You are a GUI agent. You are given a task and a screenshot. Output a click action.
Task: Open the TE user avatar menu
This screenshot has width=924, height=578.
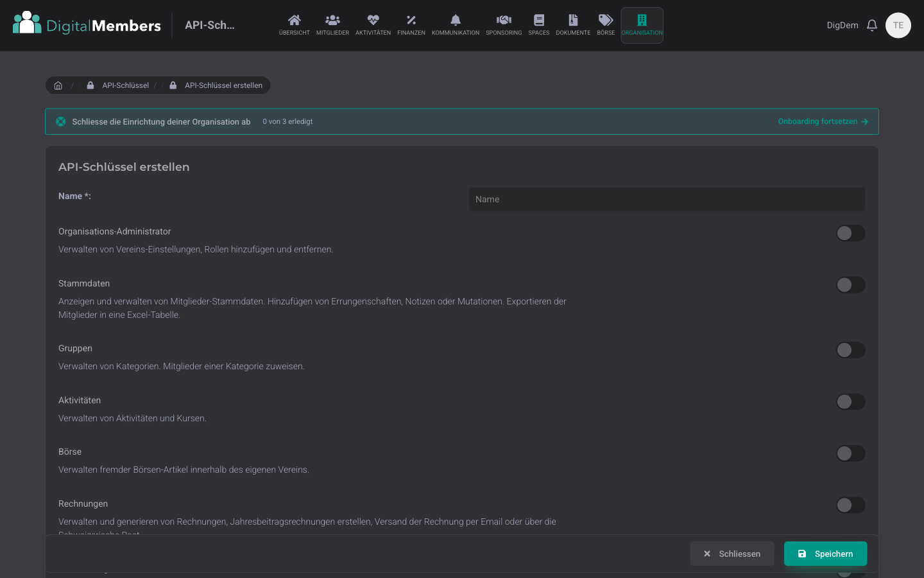click(x=898, y=25)
